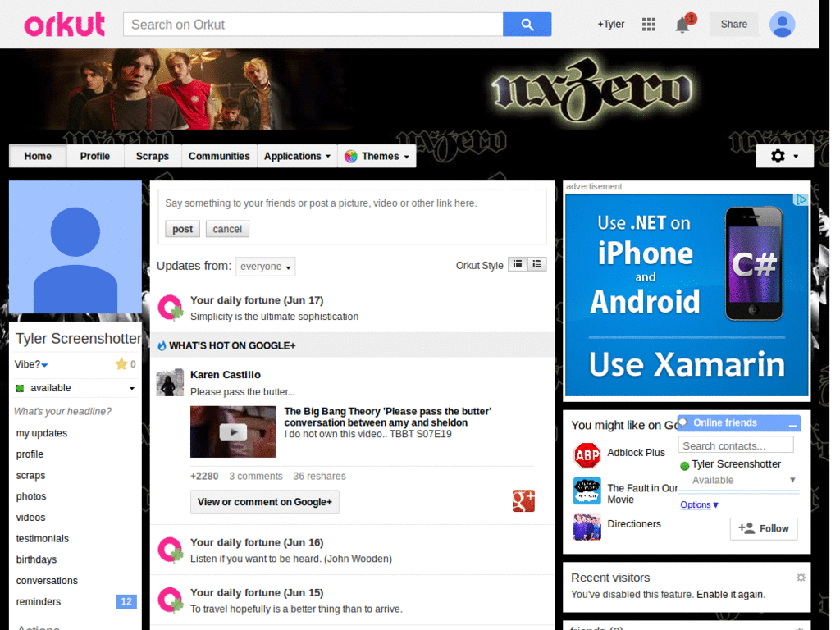Click the What's Hot flame icon
This screenshot has height=630, width=840.
(x=162, y=346)
